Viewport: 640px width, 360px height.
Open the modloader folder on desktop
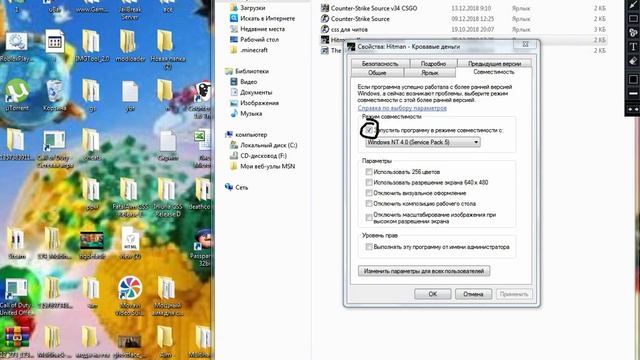point(130,46)
